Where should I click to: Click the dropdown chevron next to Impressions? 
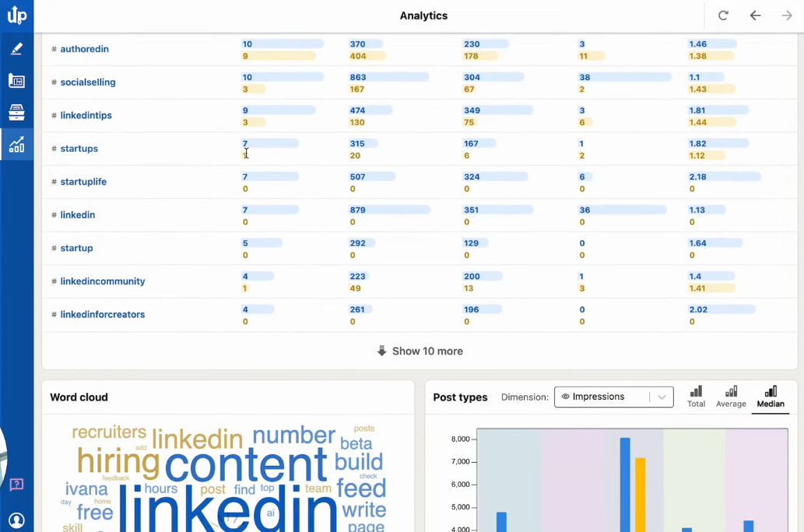(x=662, y=397)
